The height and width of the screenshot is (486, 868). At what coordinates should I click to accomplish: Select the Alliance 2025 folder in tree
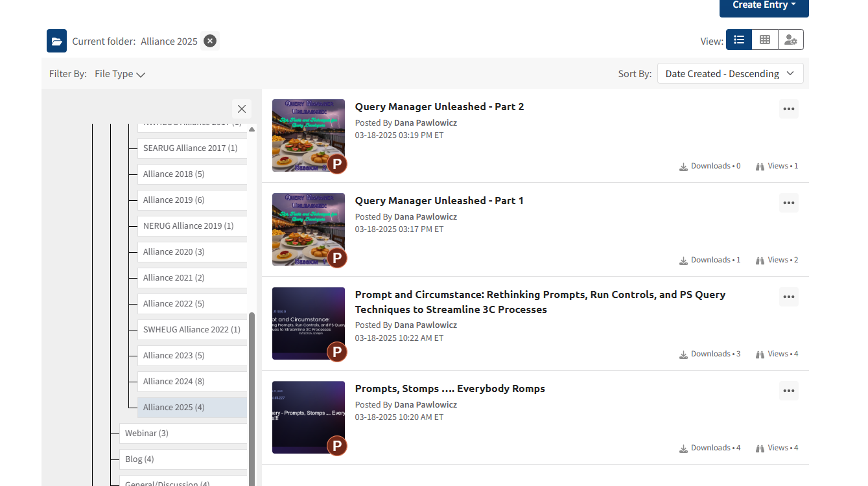(x=192, y=407)
